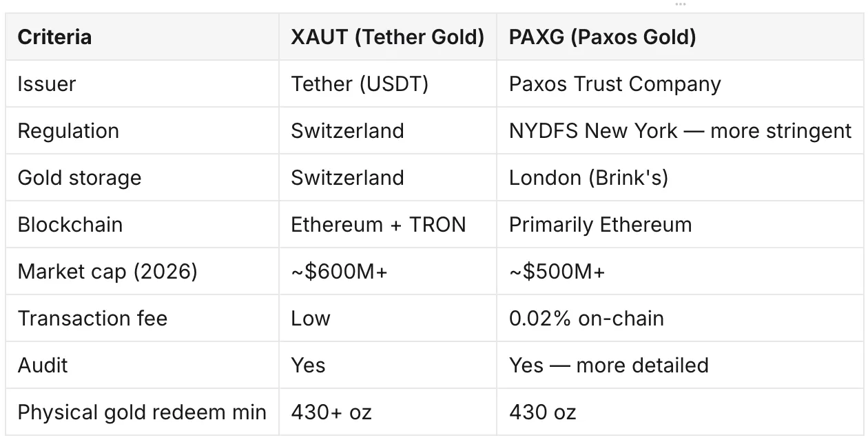Click NYDFS New York more stringent cell
Image resolution: width=868 pixels, height=440 pixels.
680,130
